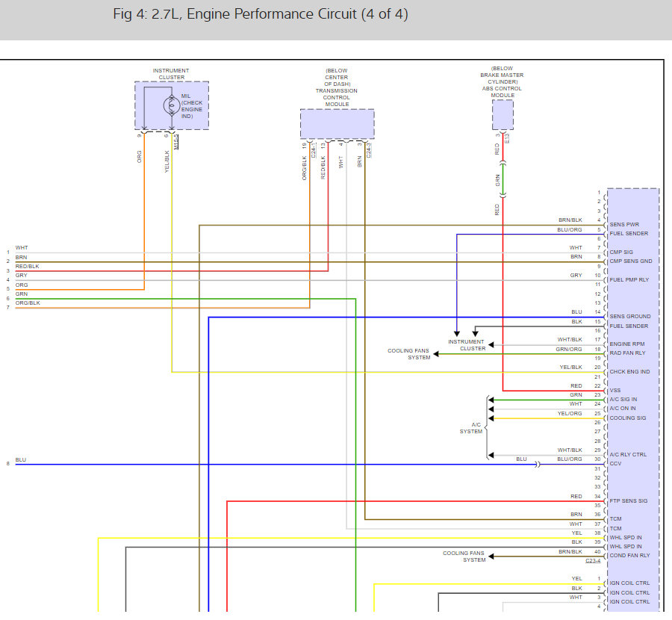Click Instrument Cluster reference label with arrows

pyautogui.click(x=466, y=345)
